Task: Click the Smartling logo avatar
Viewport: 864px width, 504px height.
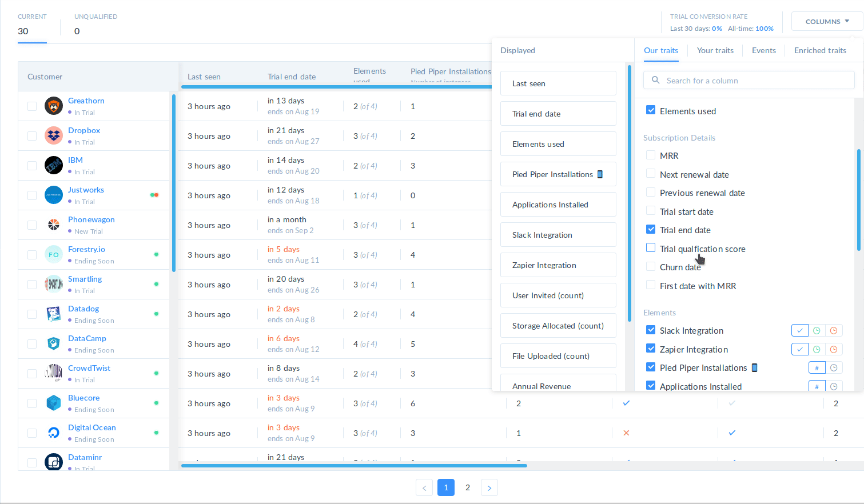Action: coord(54,284)
